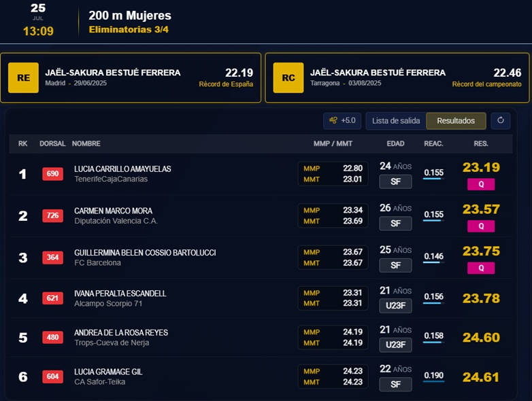Click club TenerifeCajaCanarias
The width and height of the screenshot is (532, 401).
(111, 179)
